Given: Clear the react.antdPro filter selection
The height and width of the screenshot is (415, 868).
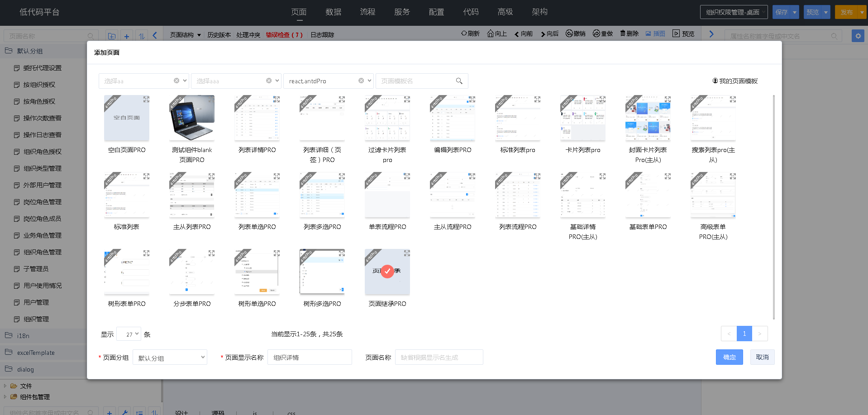Looking at the screenshot, I should pyautogui.click(x=362, y=81).
